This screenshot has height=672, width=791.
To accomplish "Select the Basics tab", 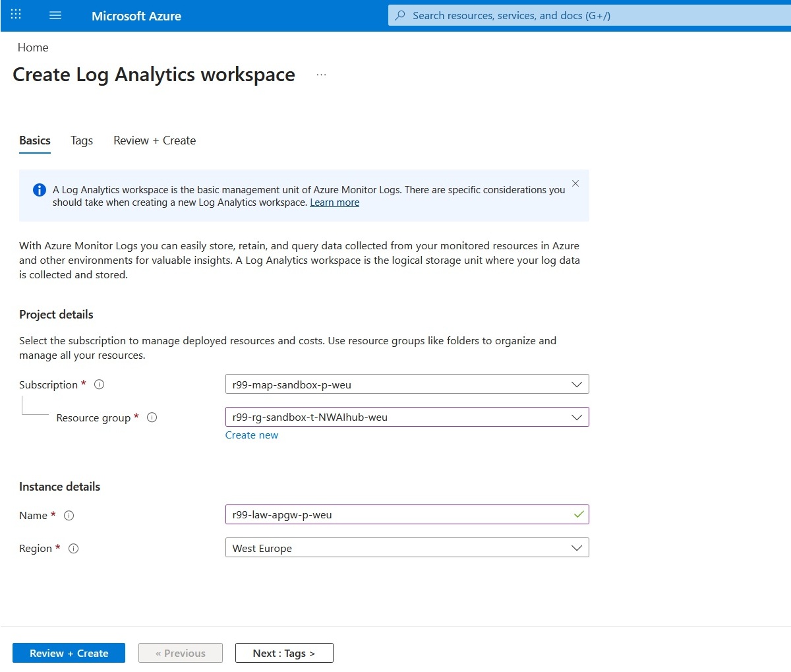I will pyautogui.click(x=35, y=140).
